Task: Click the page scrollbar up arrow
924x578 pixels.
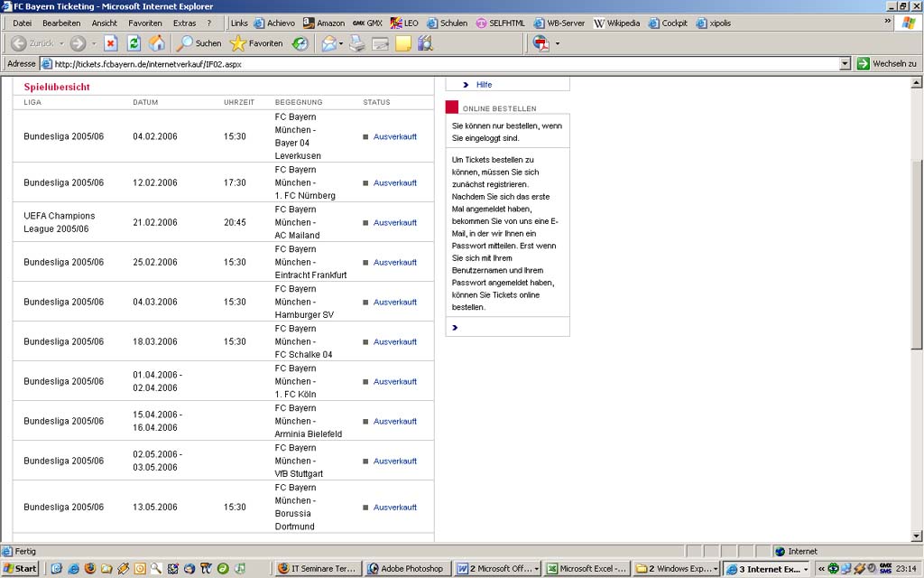Action: [x=917, y=82]
